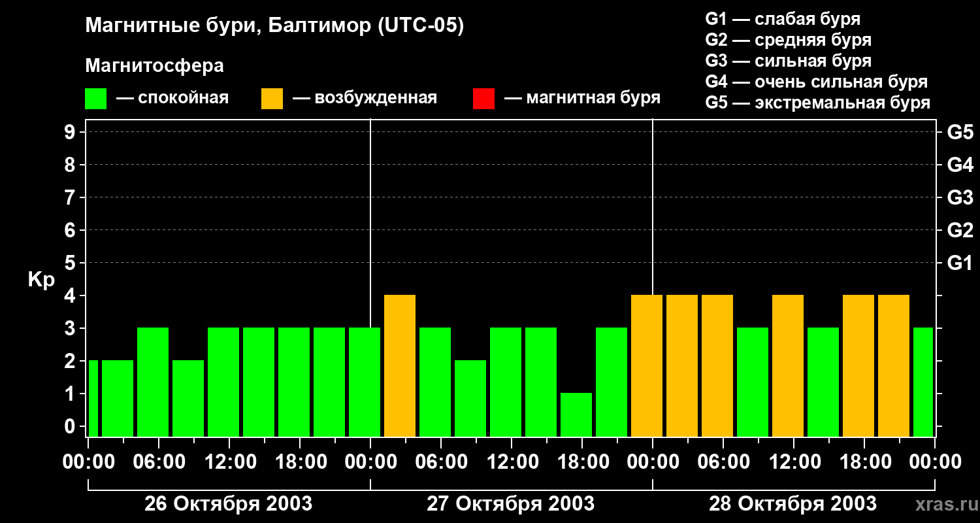980x523 pixels.
Task: Select the "G3 — сильная буря" legend line
Action: pos(788,61)
